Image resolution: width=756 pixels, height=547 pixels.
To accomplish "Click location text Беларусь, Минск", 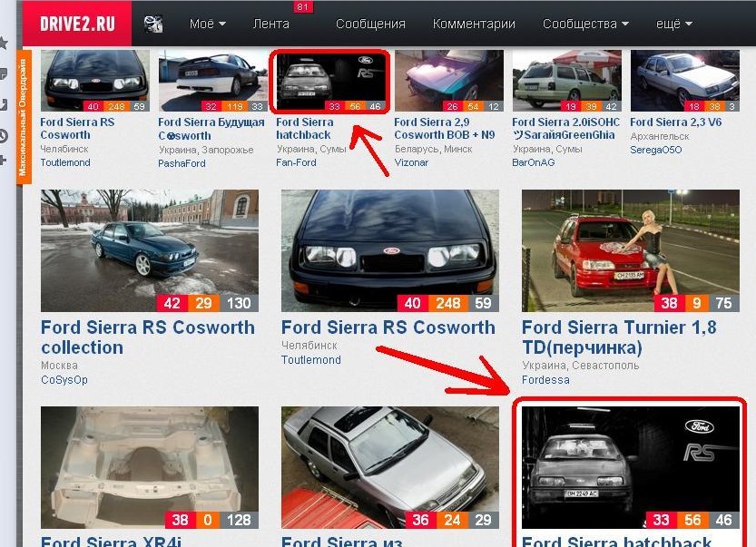I will click(434, 149).
